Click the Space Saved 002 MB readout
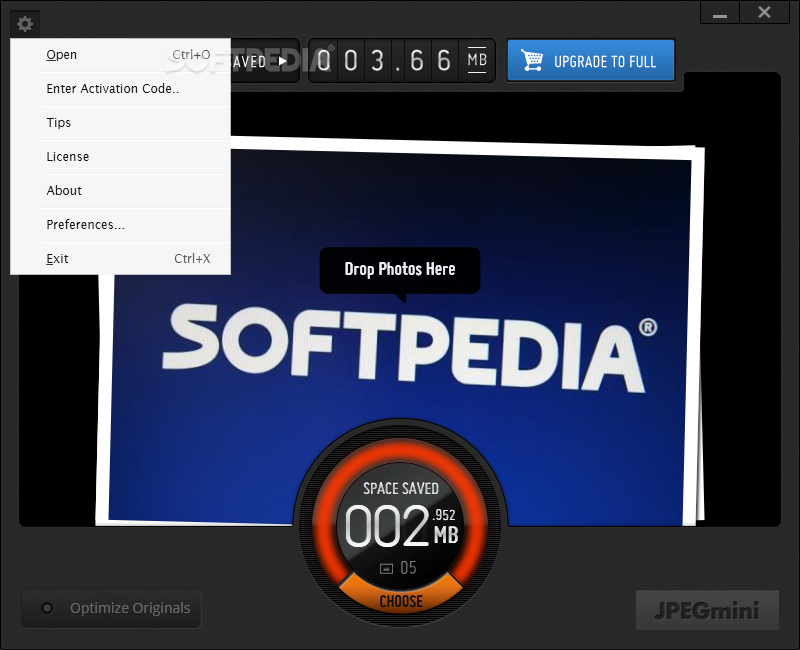The height and width of the screenshot is (650, 800). (x=401, y=526)
